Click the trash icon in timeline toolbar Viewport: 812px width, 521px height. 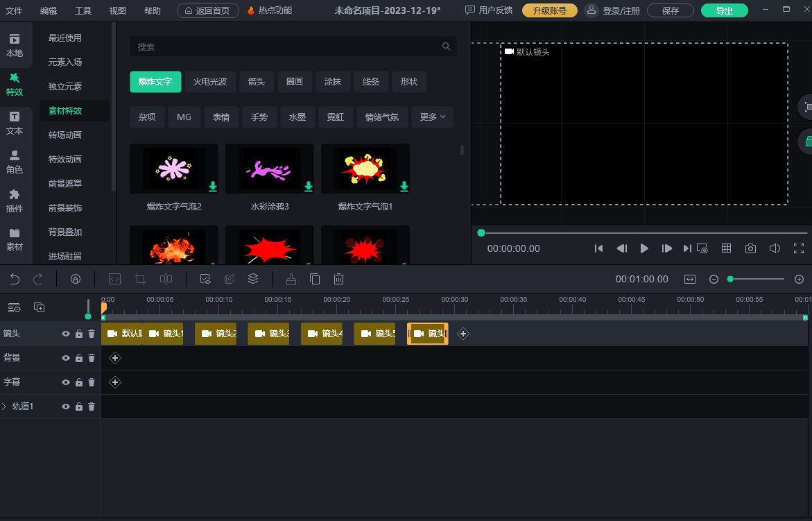tap(338, 279)
